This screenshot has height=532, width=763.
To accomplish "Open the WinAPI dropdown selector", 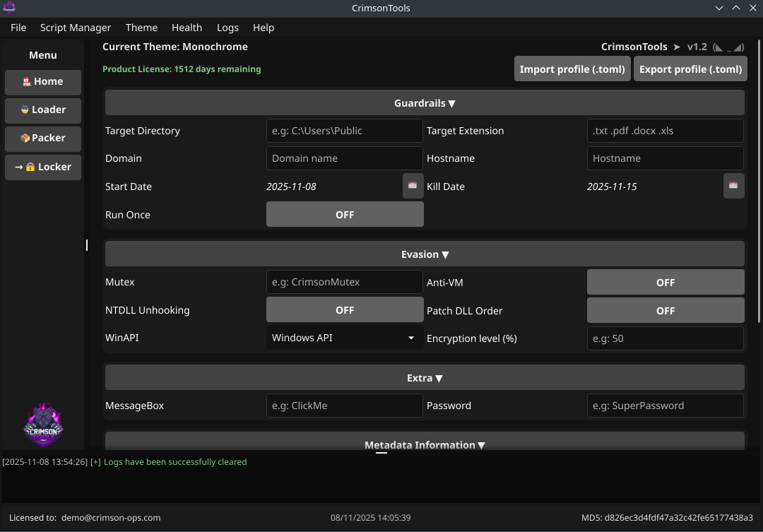I will 345,338.
